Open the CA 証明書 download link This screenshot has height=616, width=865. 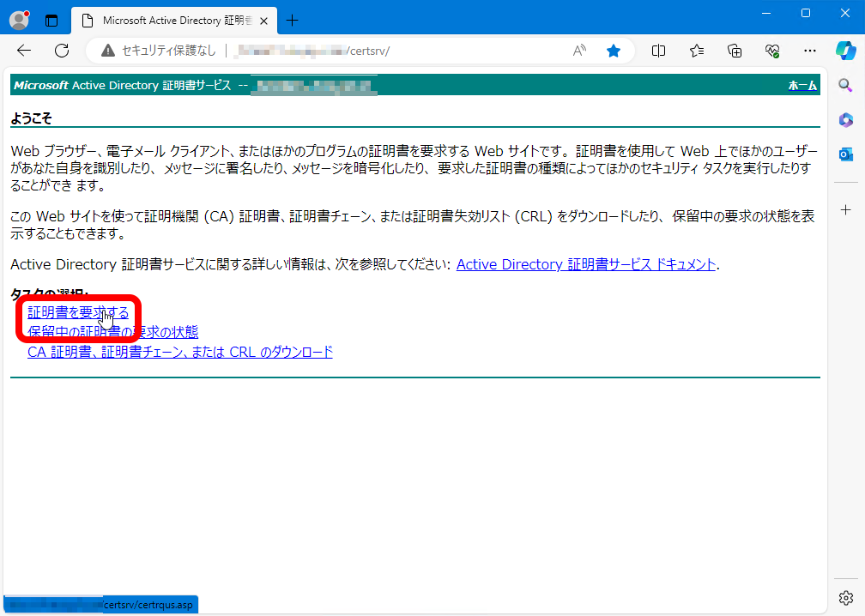coord(180,352)
